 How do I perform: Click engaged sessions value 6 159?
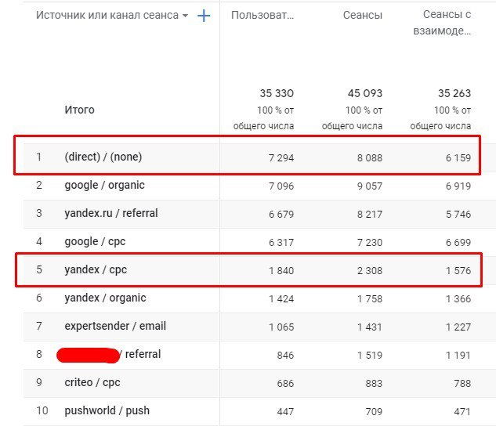pyautogui.click(x=458, y=157)
